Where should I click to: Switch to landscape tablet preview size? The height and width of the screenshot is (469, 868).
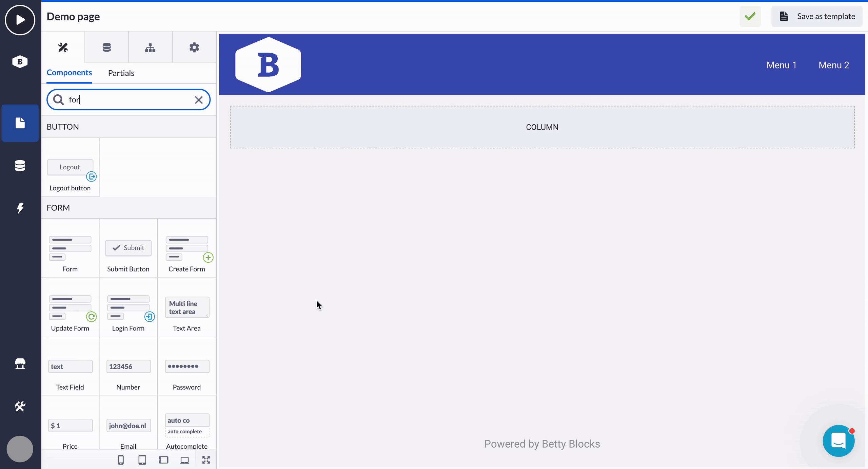pos(163,460)
